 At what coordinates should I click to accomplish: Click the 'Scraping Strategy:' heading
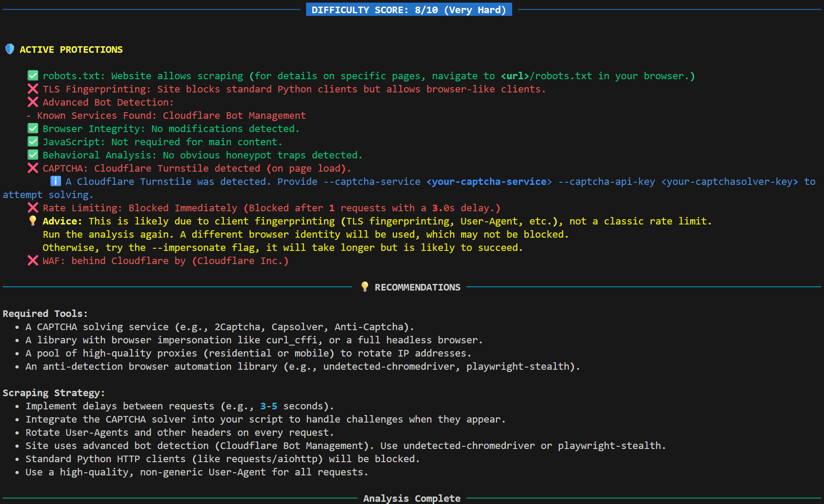pos(54,393)
